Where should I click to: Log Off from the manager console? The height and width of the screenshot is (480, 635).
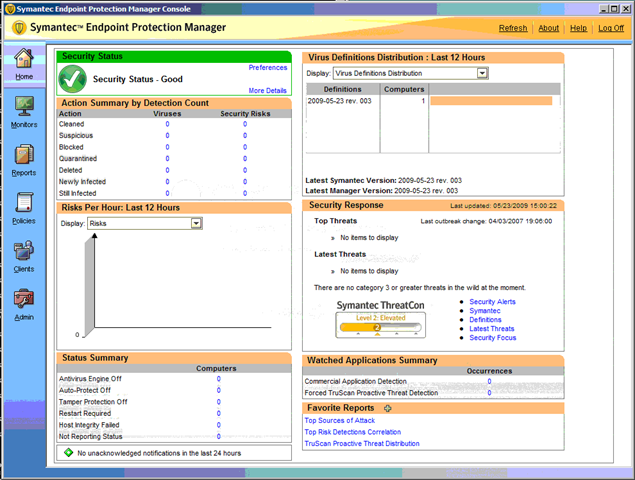pyautogui.click(x=611, y=28)
